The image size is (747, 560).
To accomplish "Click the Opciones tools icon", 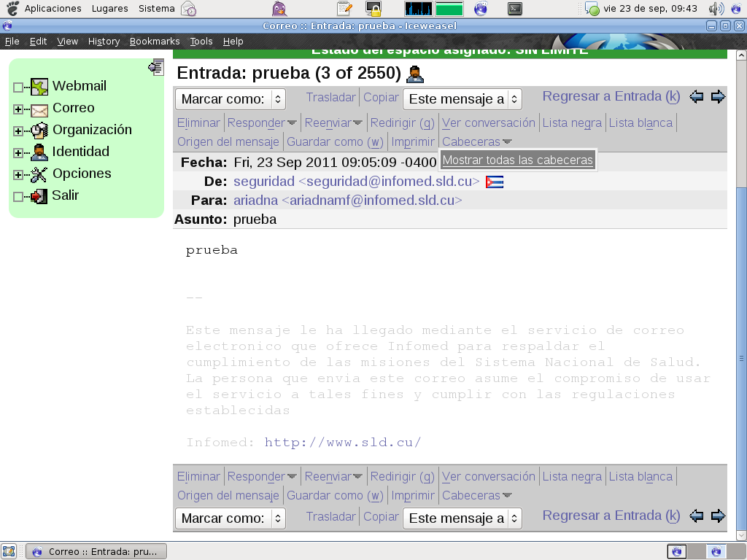I will pos(39,174).
